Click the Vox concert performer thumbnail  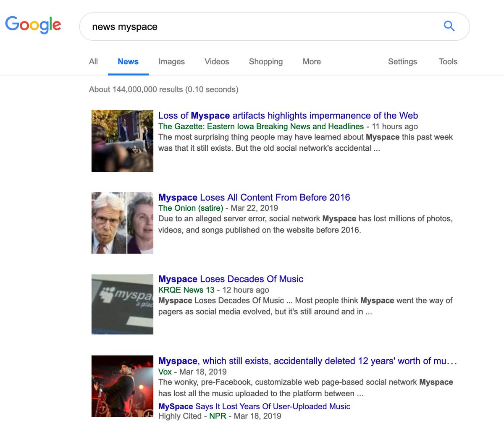point(122,386)
